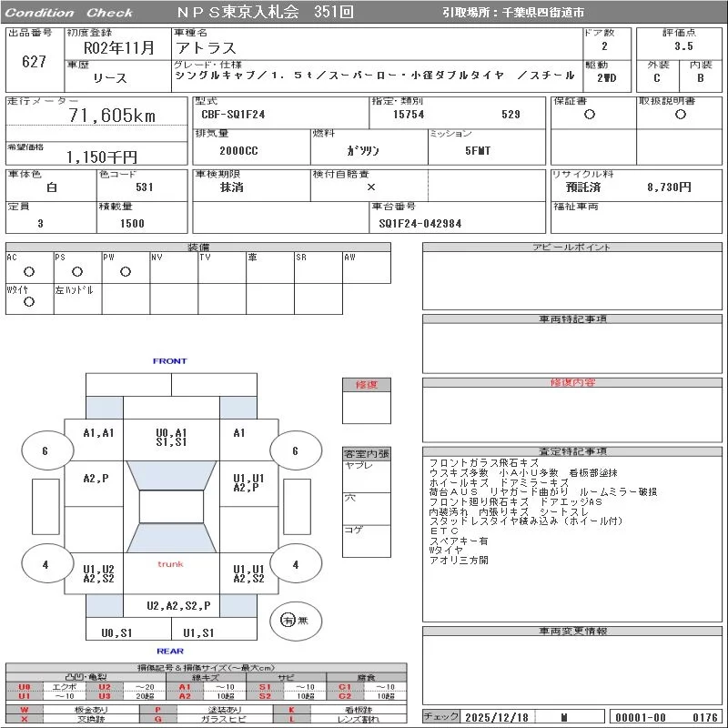Click the × mark under 検付自賠責

tap(370, 187)
